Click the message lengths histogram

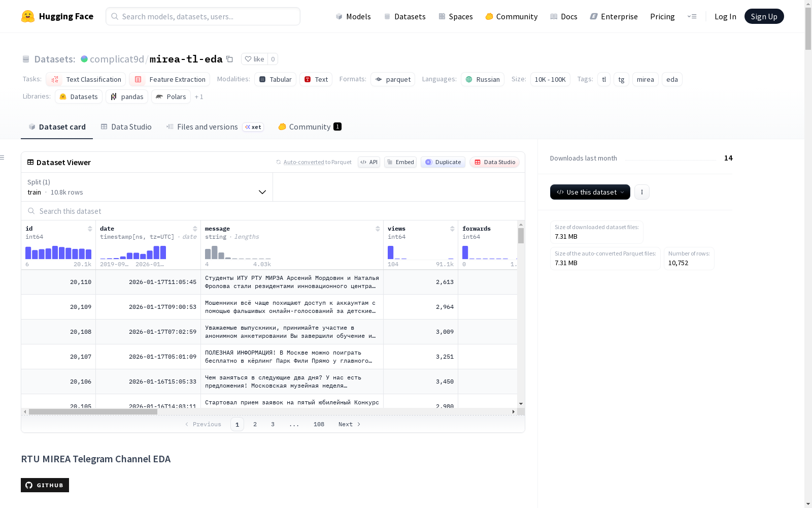[x=238, y=252]
